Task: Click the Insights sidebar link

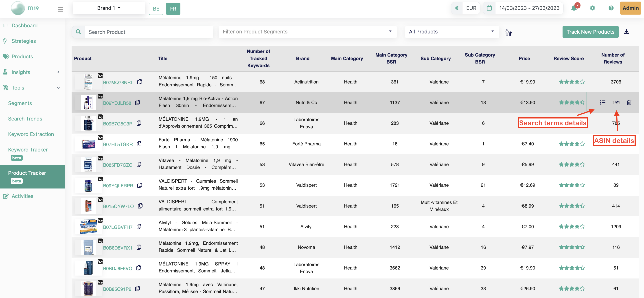Action: click(21, 72)
